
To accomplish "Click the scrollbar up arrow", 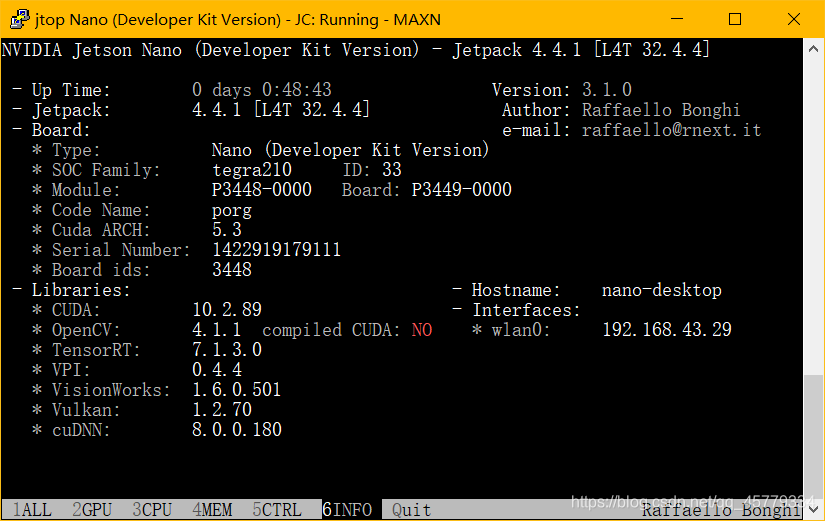I will tap(813, 49).
